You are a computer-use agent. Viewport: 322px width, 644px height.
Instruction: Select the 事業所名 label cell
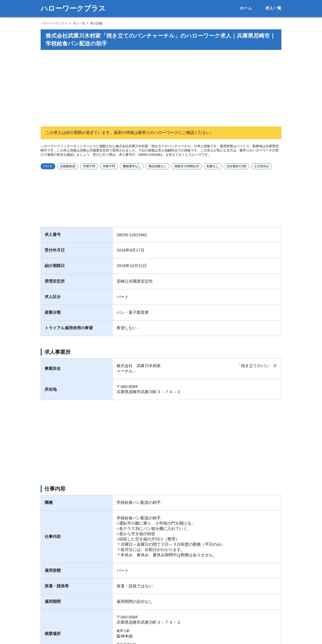[x=77, y=369]
